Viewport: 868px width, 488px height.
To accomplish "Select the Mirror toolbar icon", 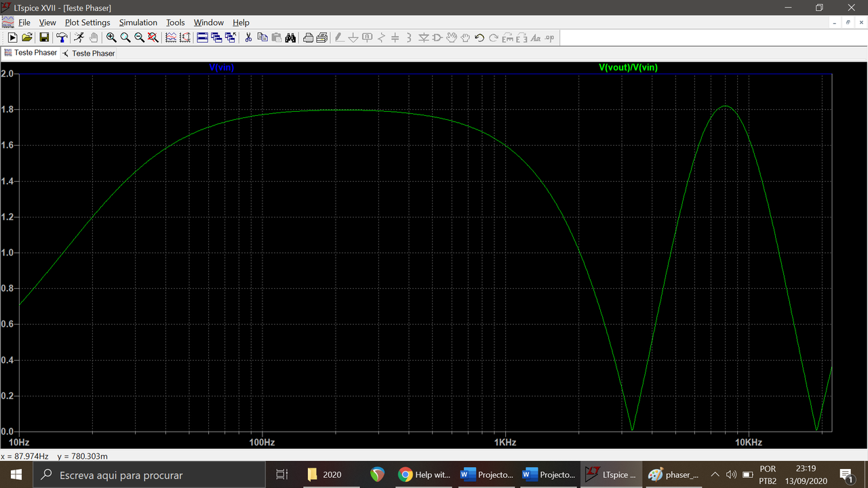I will point(521,38).
